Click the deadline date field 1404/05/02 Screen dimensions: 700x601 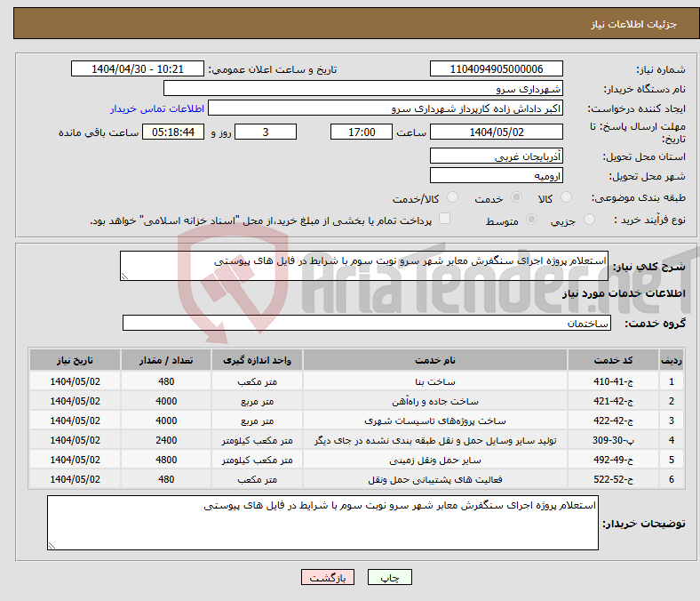(x=497, y=132)
